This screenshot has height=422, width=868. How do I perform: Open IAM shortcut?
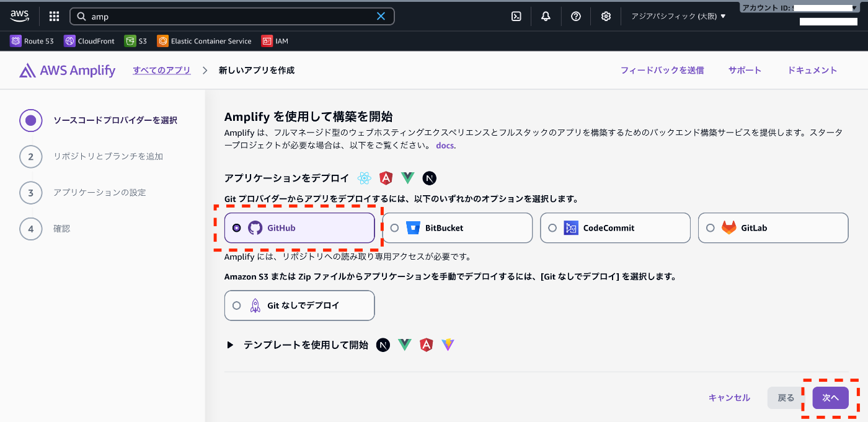pyautogui.click(x=275, y=41)
